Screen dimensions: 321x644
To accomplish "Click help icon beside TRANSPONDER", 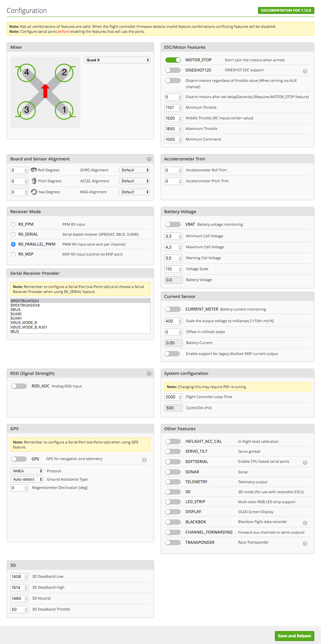I will click(x=305, y=544).
